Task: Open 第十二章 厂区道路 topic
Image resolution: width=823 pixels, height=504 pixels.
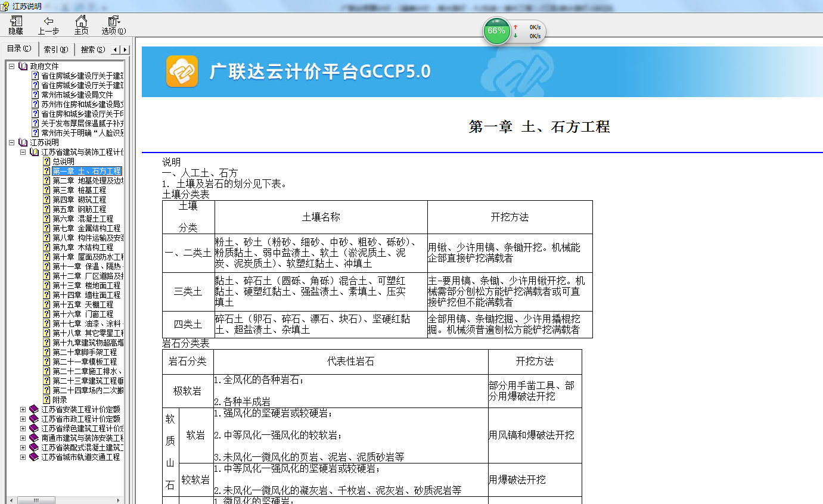Action: [x=88, y=276]
